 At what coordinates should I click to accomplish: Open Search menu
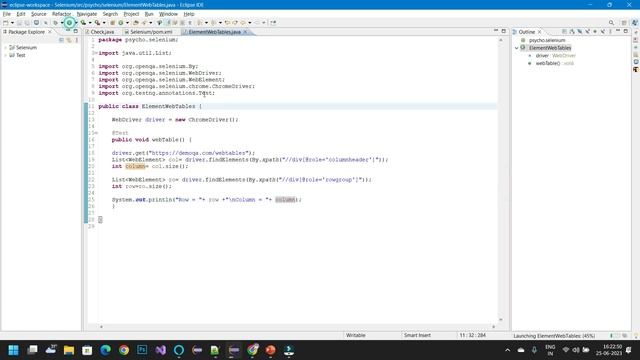(x=110, y=14)
